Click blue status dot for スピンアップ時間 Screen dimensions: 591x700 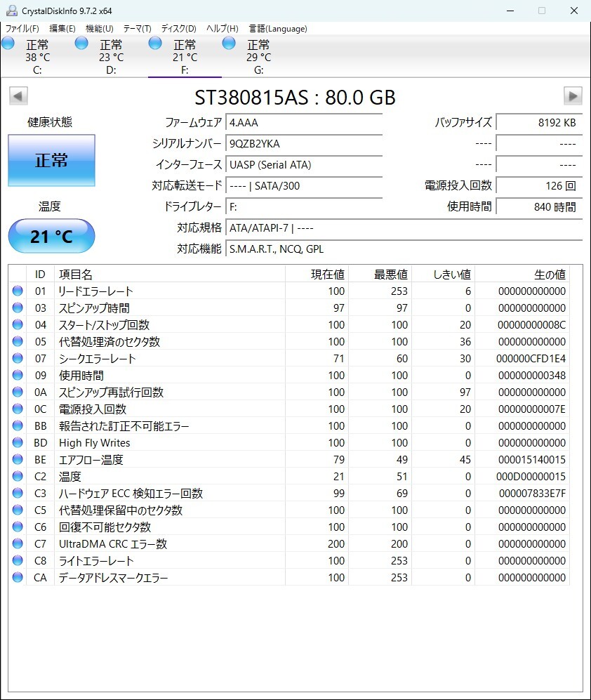(18, 308)
